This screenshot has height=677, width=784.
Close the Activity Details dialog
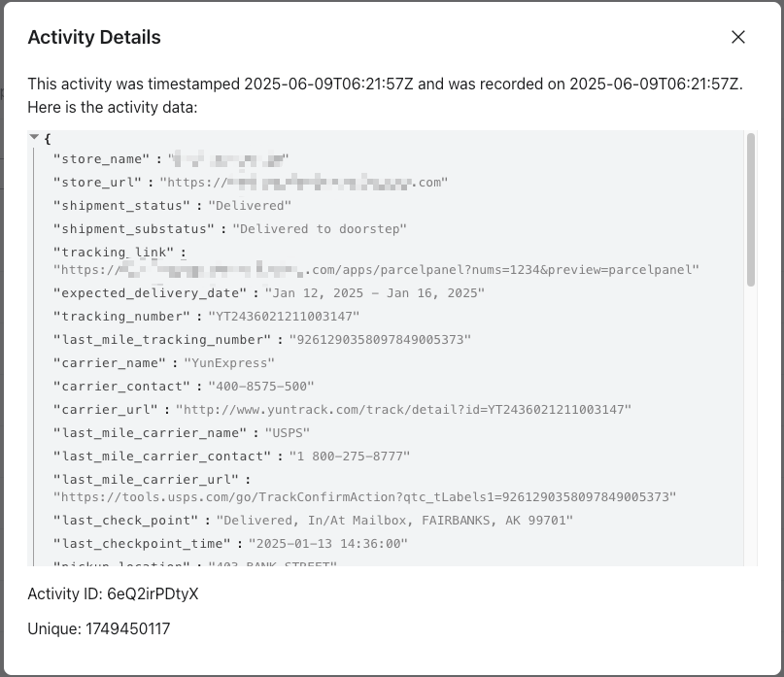tap(738, 37)
